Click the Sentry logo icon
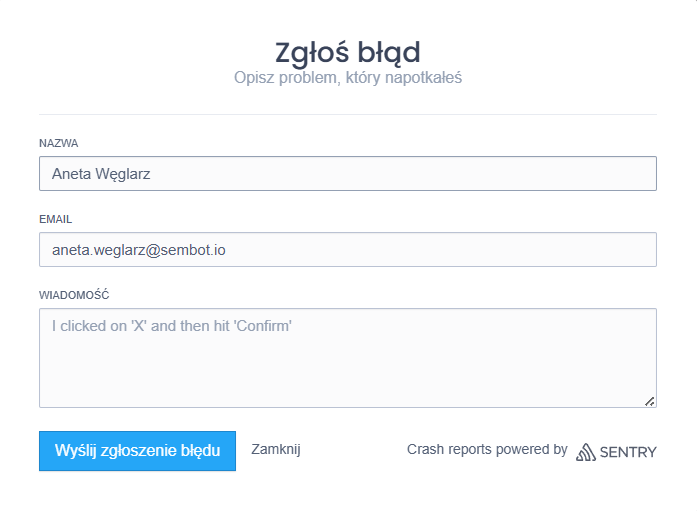Viewport: 697px width, 511px height. [x=586, y=451]
